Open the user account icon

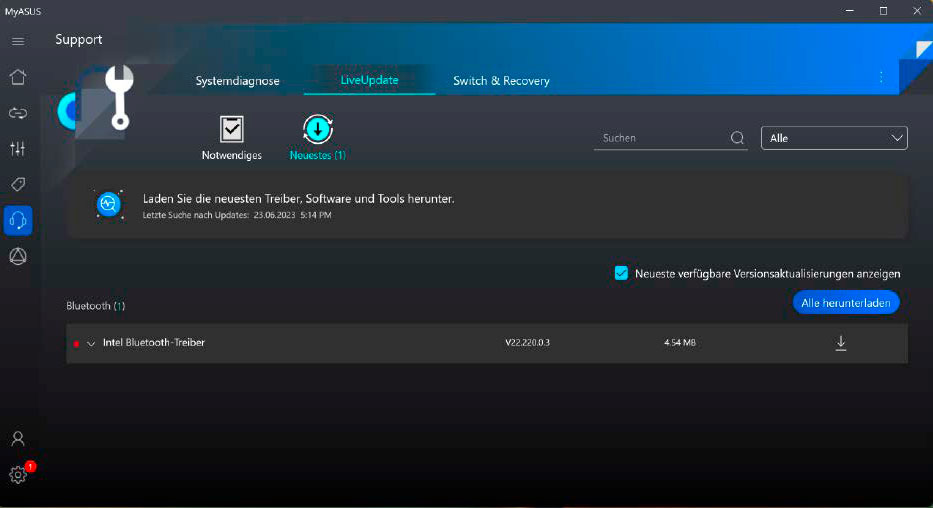click(18, 439)
